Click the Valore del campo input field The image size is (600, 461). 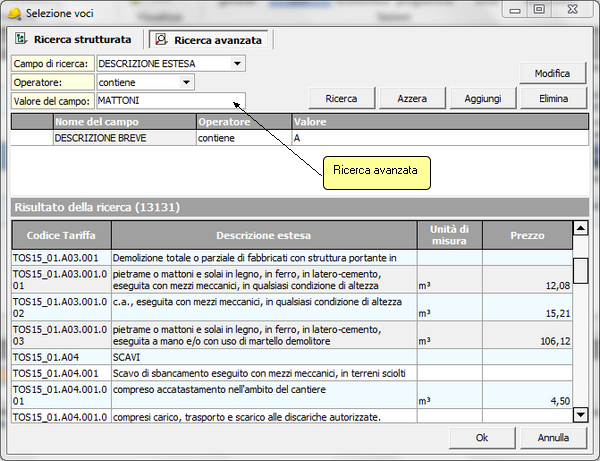(x=166, y=101)
